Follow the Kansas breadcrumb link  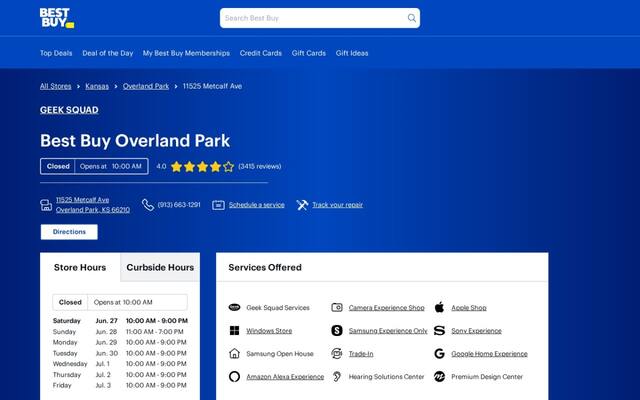point(97,86)
